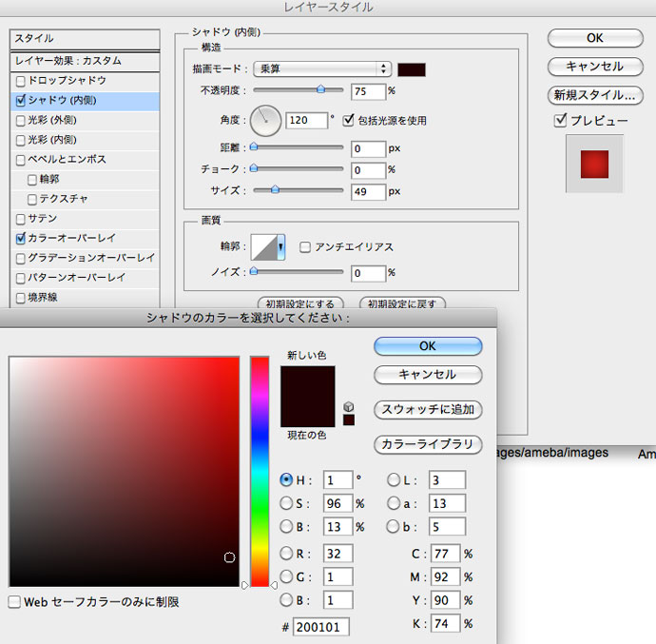Click the red style preview thumbnail
This screenshot has height=644, width=656.
[x=594, y=165]
